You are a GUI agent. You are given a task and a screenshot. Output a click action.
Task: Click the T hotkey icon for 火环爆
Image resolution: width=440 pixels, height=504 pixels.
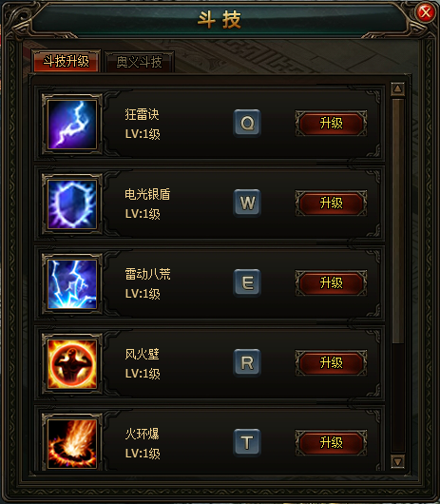(x=247, y=442)
